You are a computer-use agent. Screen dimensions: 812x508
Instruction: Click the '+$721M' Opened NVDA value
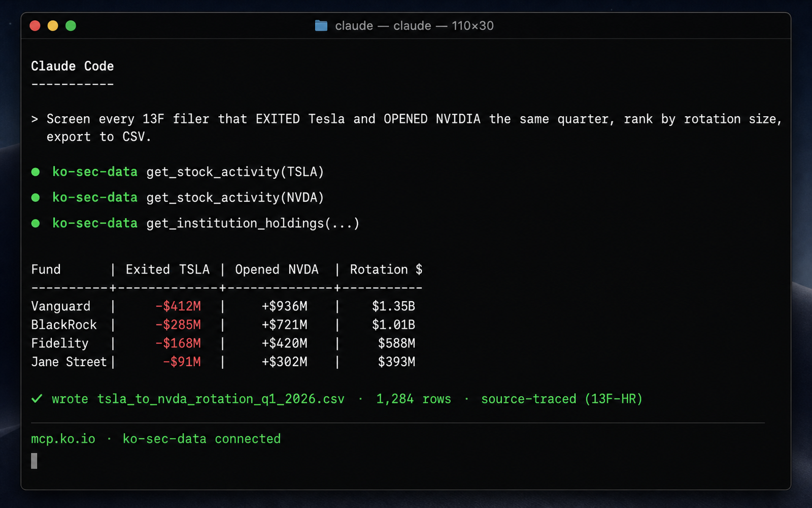pyautogui.click(x=285, y=325)
